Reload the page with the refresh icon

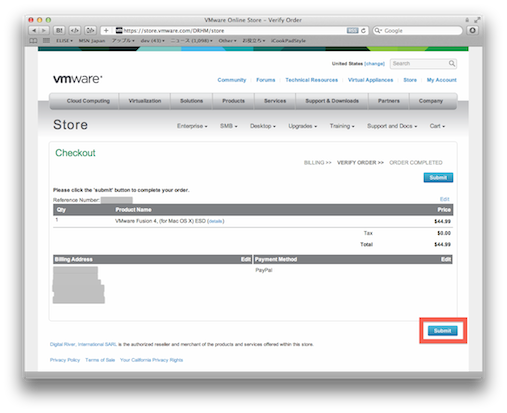(x=363, y=30)
